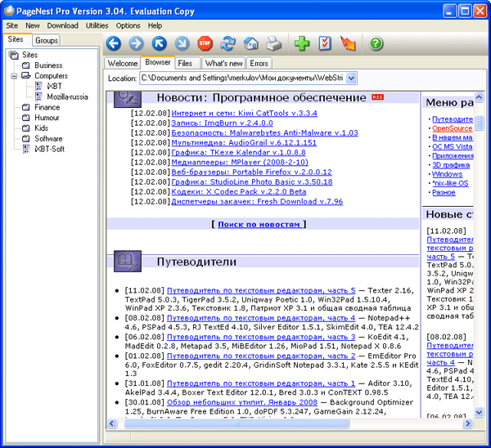Open the Windows link in side menu
Image resolution: width=491 pixels, height=448 pixels.
click(x=447, y=174)
